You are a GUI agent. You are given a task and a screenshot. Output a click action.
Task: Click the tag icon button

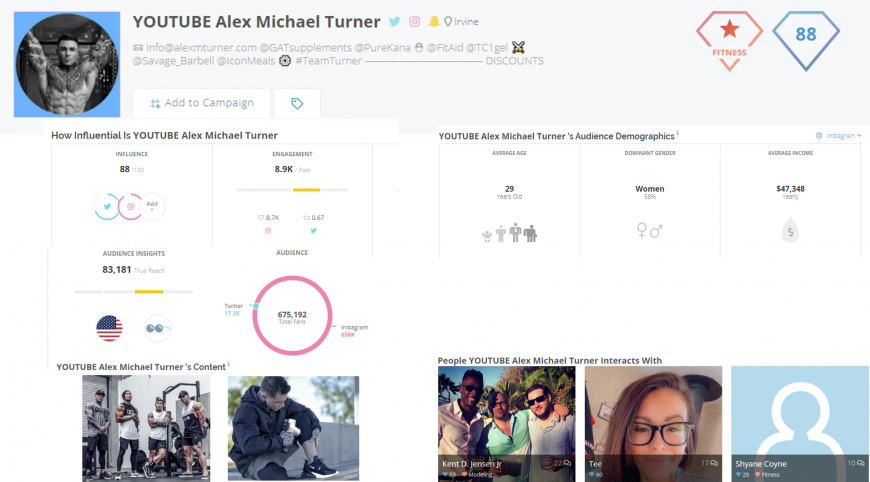click(296, 103)
